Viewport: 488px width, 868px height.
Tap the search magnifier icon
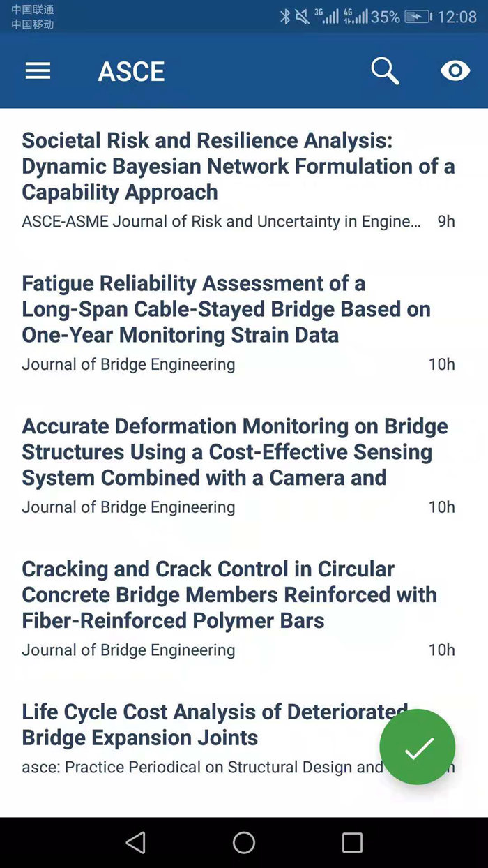(385, 71)
